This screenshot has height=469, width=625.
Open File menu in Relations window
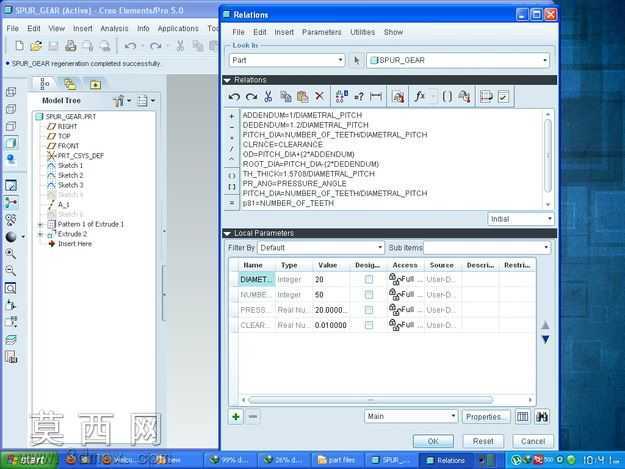coord(238,32)
